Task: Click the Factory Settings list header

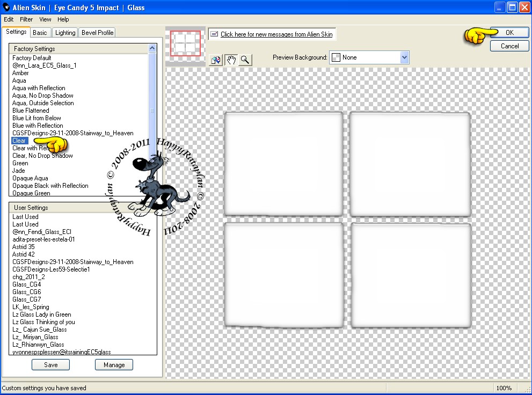Action: click(79, 48)
